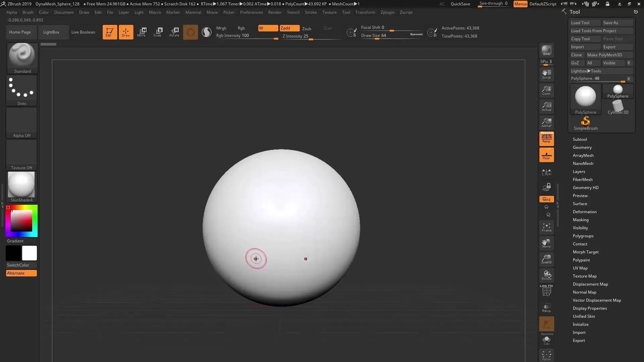Toggle Zsub sculpt mode
The height and width of the screenshot is (362, 644).
[307, 28]
